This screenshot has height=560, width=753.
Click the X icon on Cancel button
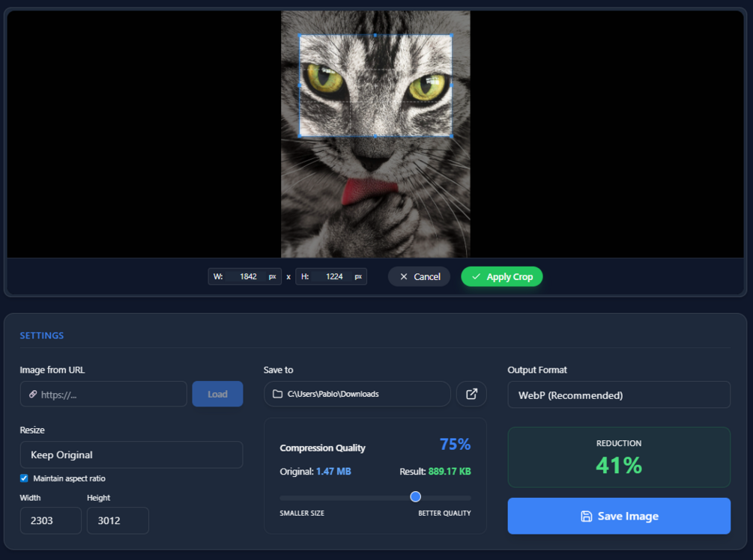(404, 276)
